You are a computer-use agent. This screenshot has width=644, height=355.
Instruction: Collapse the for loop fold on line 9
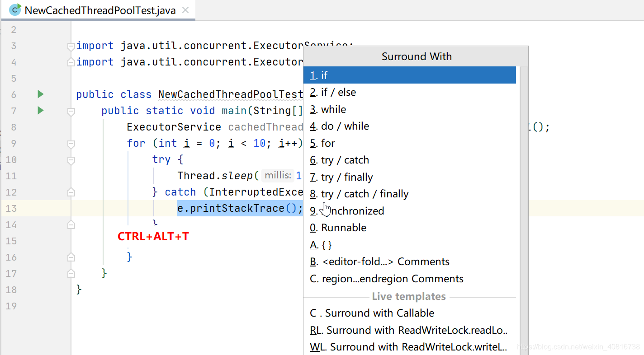pos(71,144)
